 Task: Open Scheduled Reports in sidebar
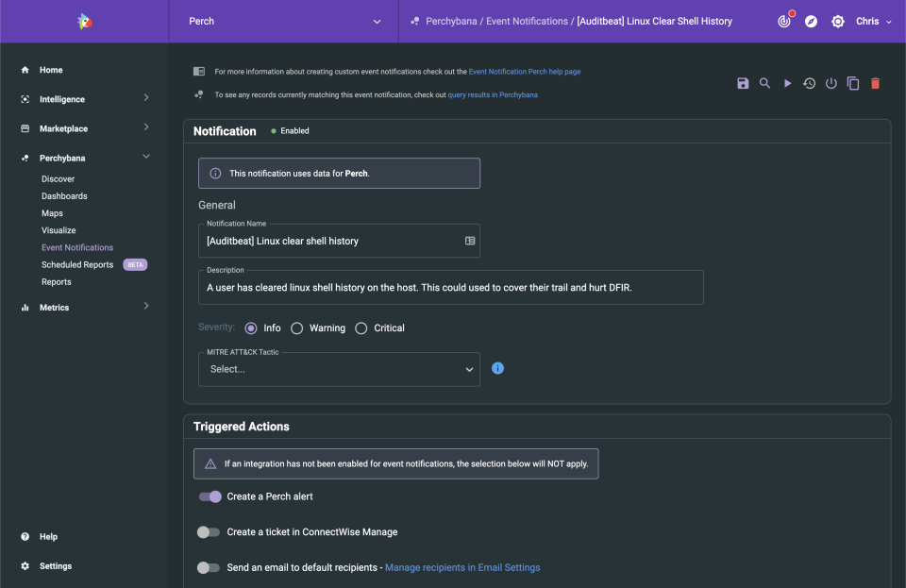coord(77,264)
